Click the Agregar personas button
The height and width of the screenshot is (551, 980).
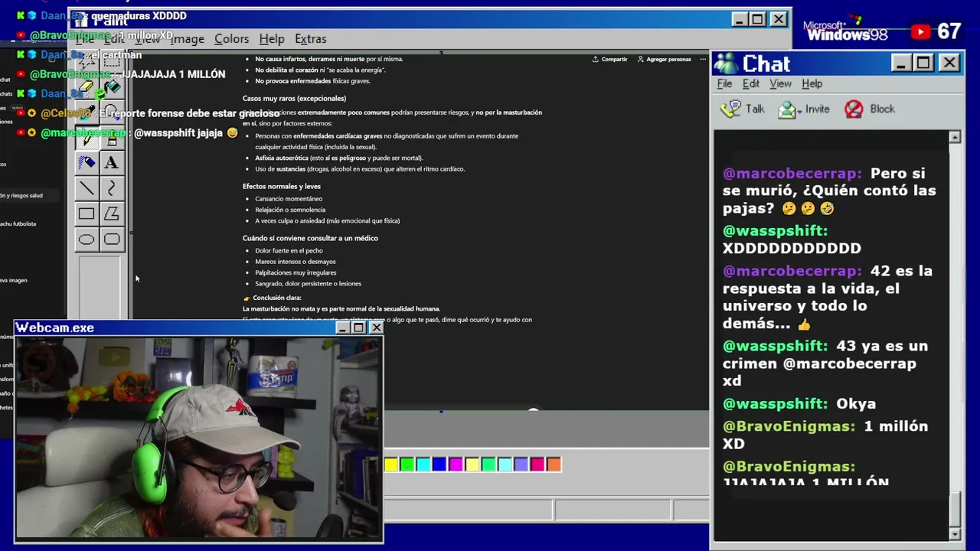[x=664, y=59]
